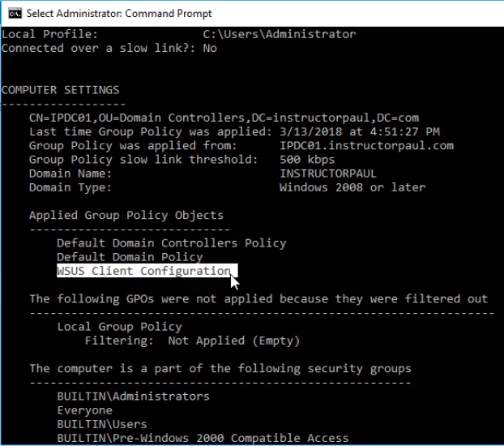The width and height of the screenshot is (504, 446).
Task: Click the 'Applied Group Policy Objects' heading
Action: [x=126, y=215]
